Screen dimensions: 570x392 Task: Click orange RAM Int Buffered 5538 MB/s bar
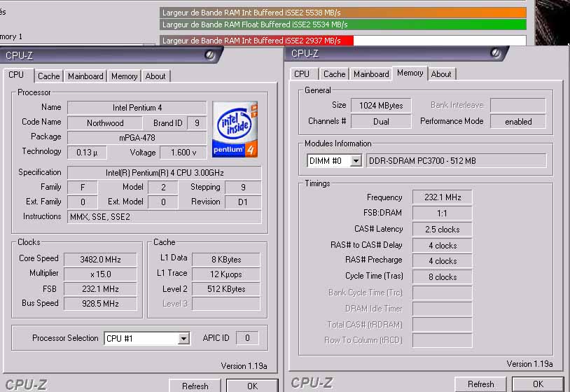pyautogui.click(x=343, y=13)
